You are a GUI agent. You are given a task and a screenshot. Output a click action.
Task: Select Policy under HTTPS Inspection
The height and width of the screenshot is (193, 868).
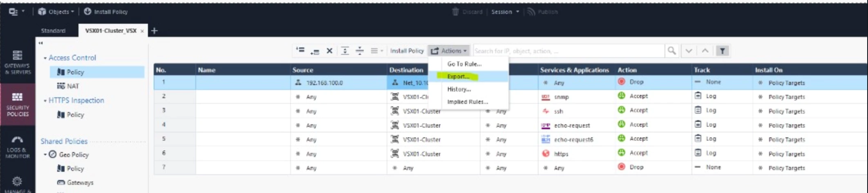click(70, 115)
